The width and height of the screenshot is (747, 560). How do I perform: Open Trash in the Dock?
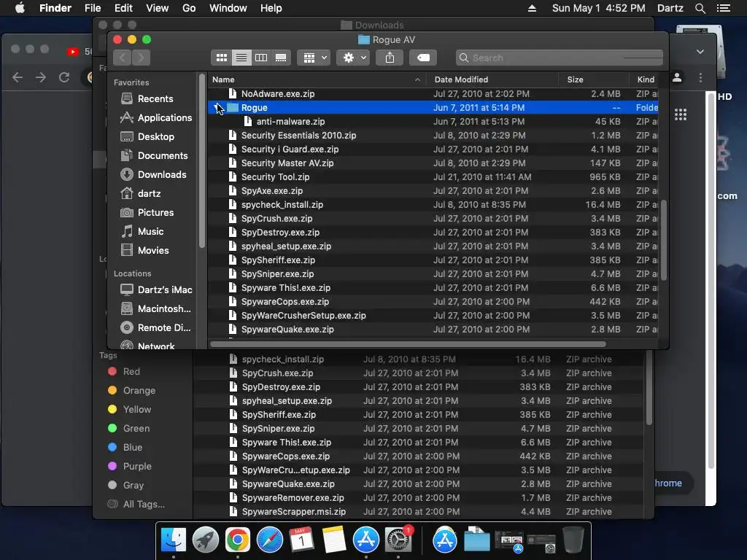tap(573, 540)
